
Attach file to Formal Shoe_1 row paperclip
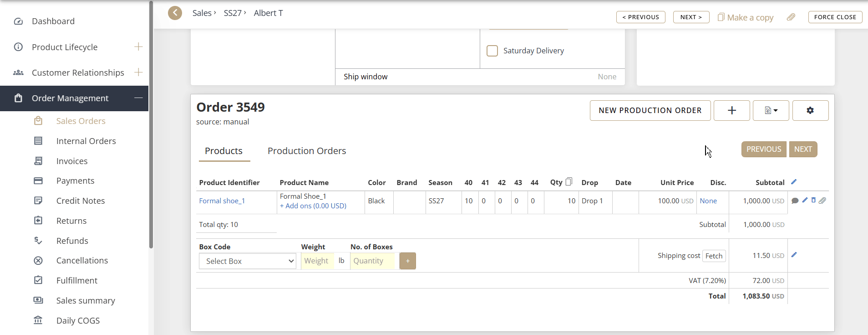pyautogui.click(x=822, y=201)
